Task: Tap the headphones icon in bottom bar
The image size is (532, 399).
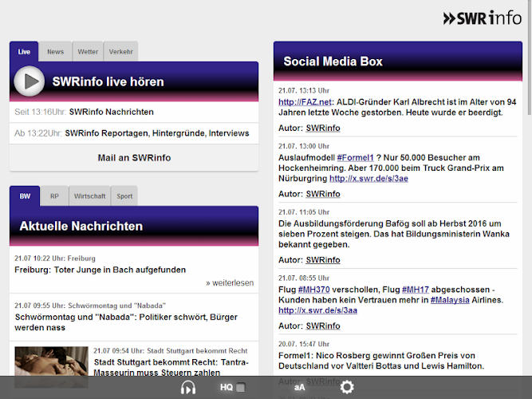Action: click(188, 388)
